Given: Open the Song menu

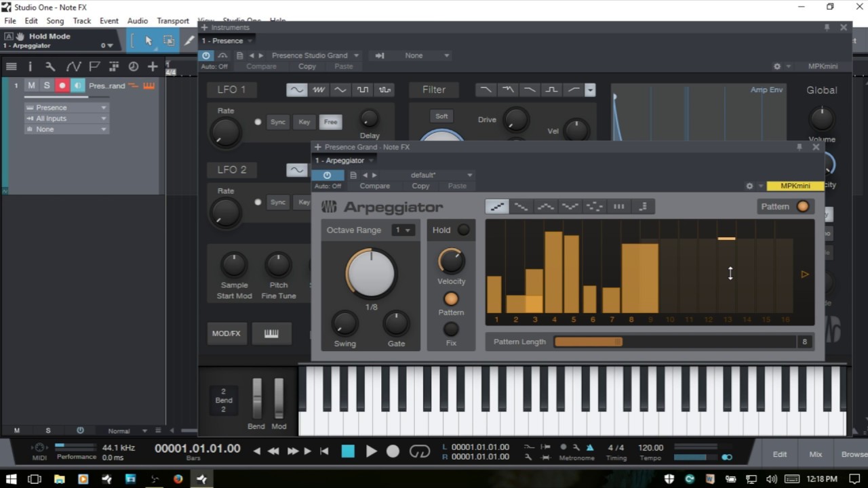Looking at the screenshot, I should pos(55,21).
